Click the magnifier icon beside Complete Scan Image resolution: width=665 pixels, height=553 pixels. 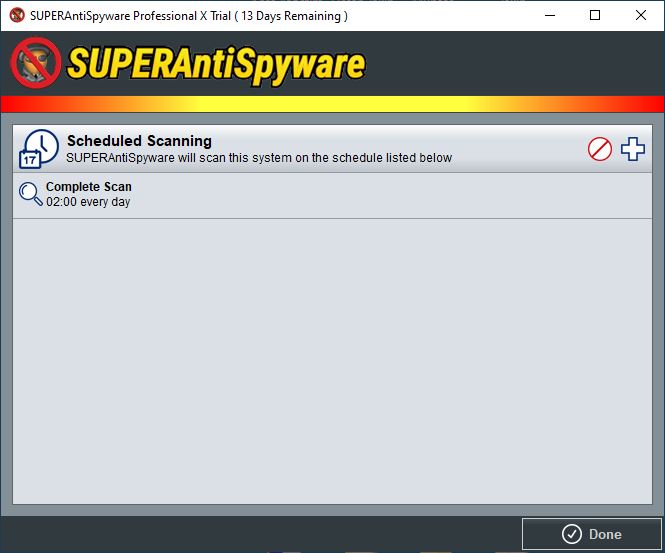31,194
